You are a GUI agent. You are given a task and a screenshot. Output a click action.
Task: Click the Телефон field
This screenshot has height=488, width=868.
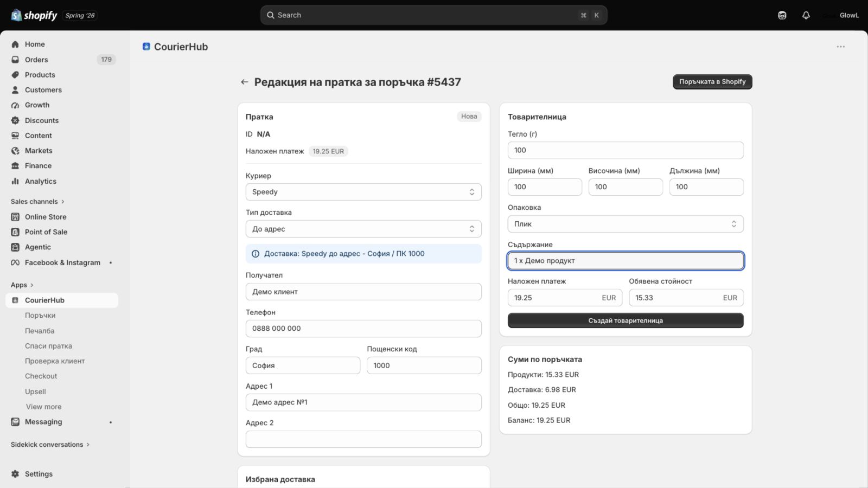coord(363,329)
